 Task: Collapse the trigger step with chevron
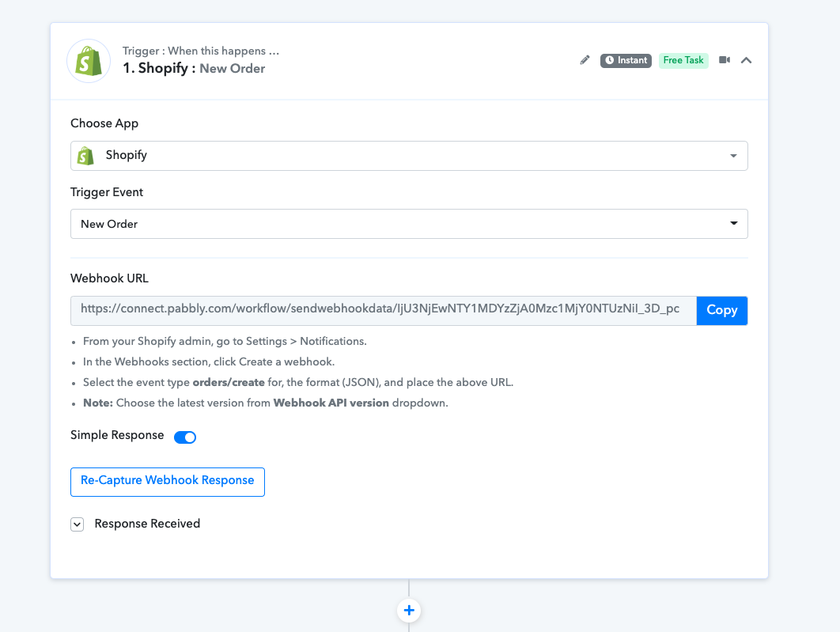pyautogui.click(x=746, y=61)
